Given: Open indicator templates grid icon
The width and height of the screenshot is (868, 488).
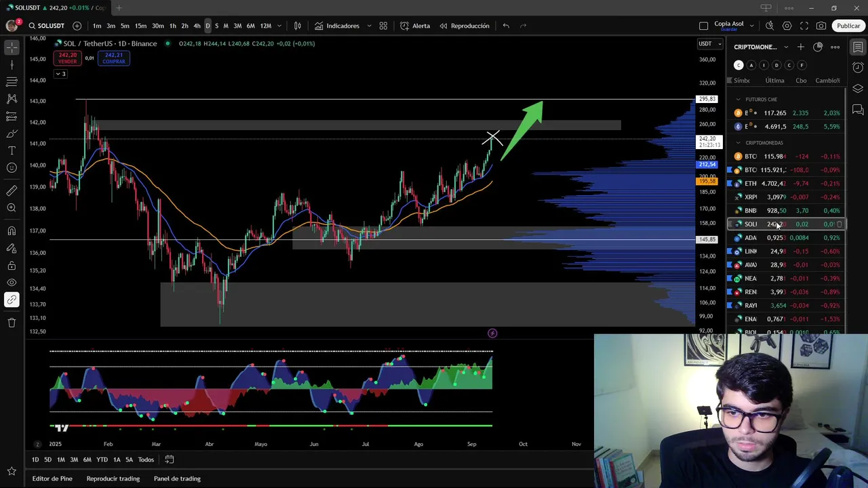Looking at the screenshot, I should pos(383,26).
